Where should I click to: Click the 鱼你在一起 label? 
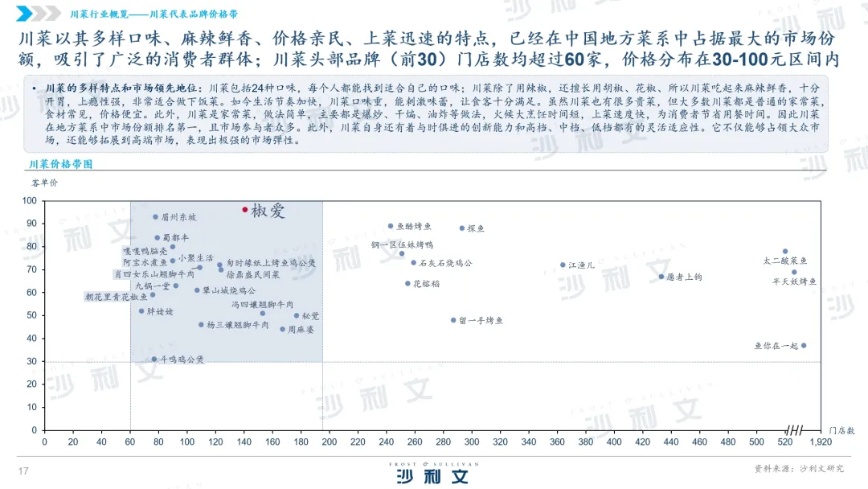(776, 346)
